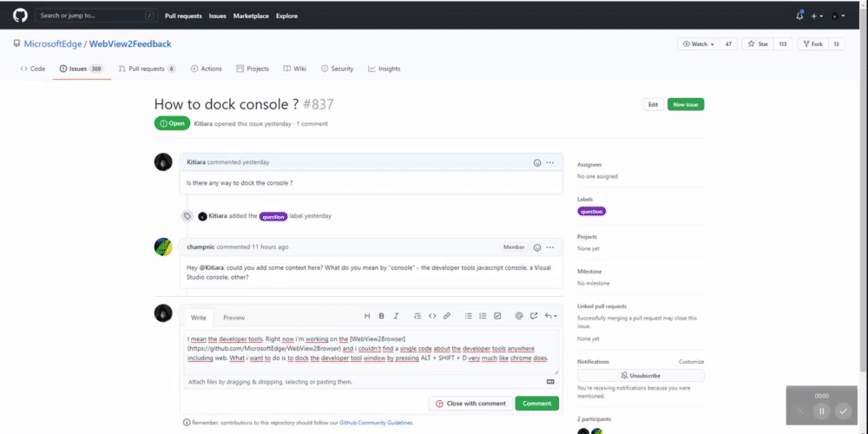Insert a bulleted list

tap(469, 316)
